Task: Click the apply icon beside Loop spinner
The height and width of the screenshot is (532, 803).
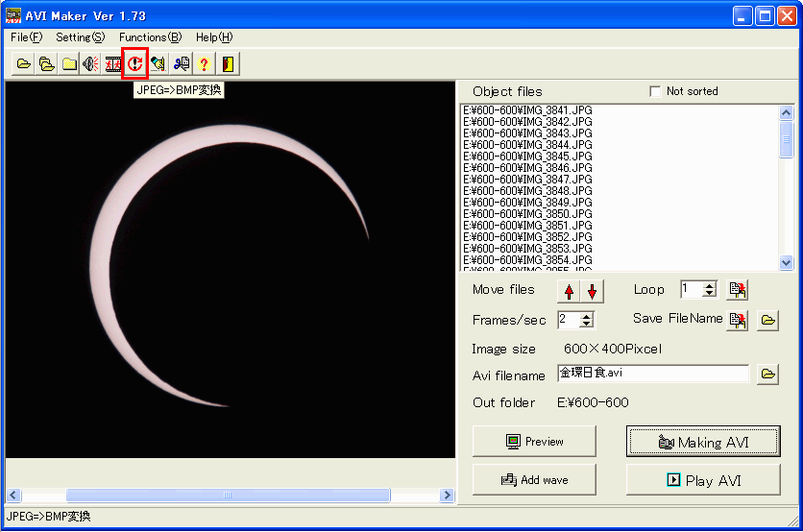Action: 737,290
